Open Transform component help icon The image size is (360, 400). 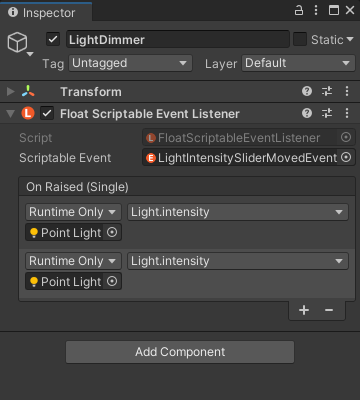tap(307, 91)
